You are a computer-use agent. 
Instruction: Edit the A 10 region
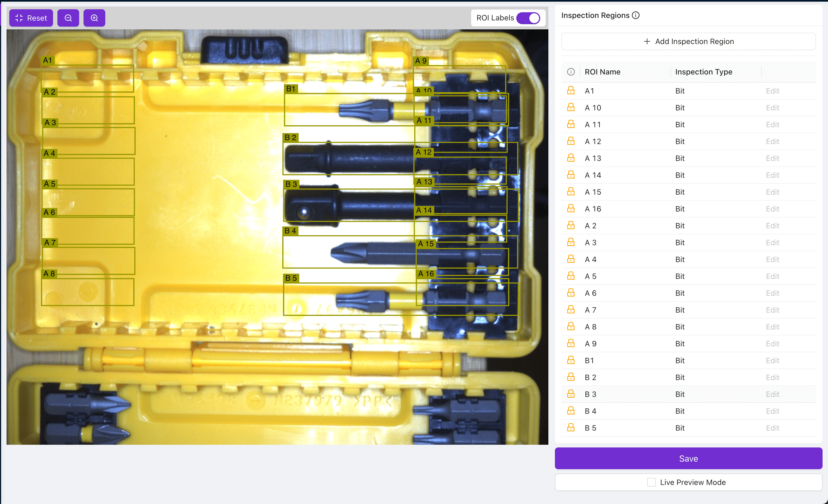(772, 108)
